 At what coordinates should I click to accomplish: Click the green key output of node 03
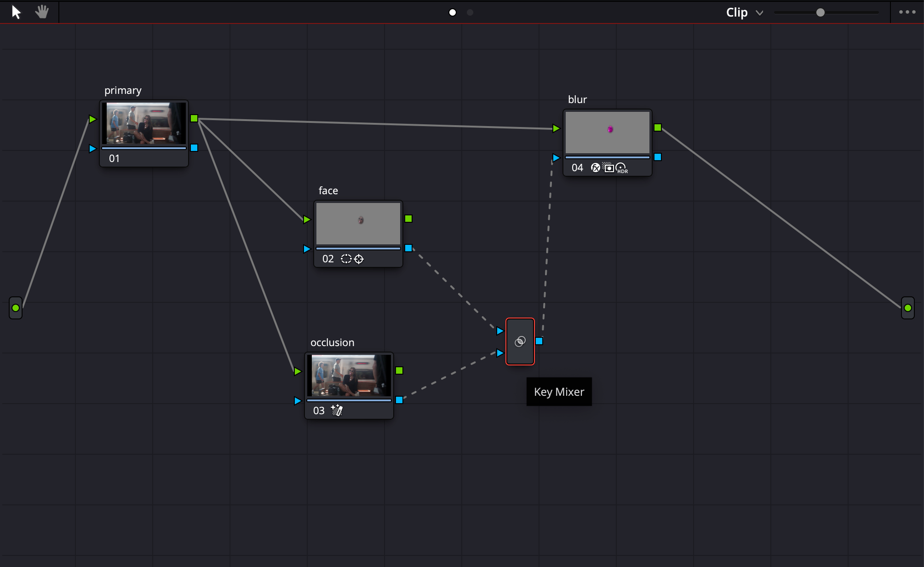(399, 370)
